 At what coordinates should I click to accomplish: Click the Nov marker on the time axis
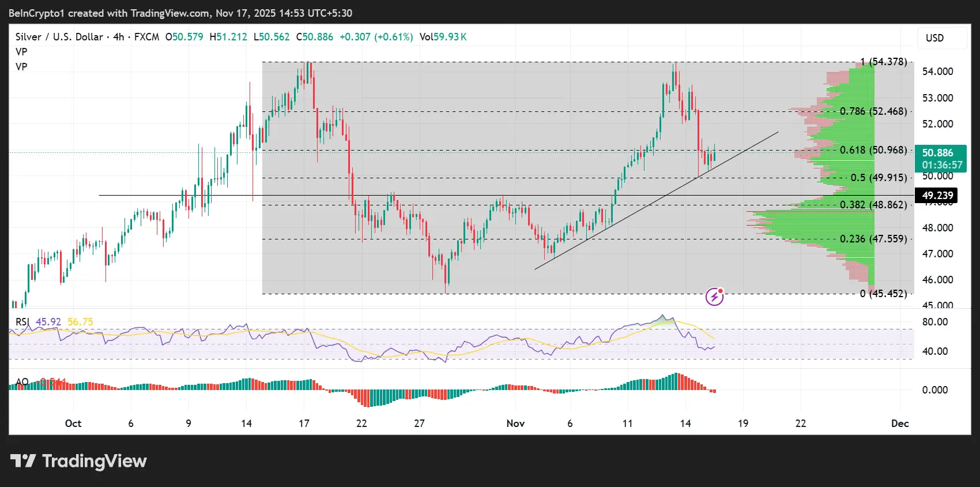[515, 424]
